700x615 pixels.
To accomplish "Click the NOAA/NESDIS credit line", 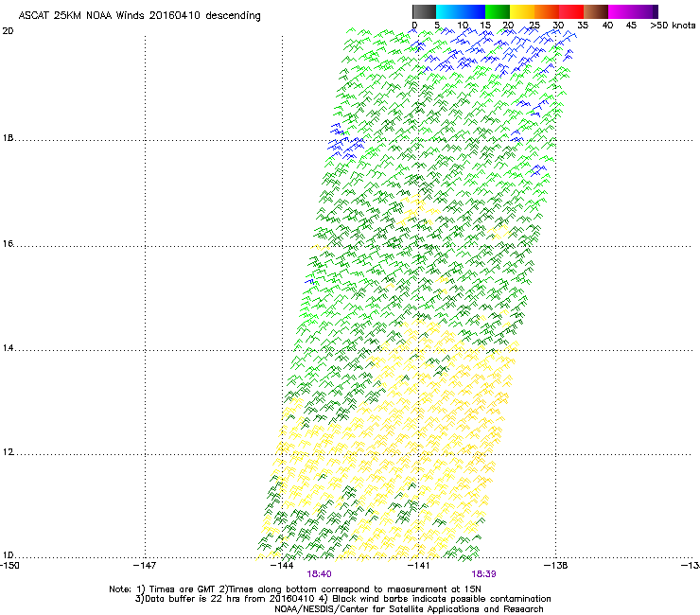I will pos(409,609).
